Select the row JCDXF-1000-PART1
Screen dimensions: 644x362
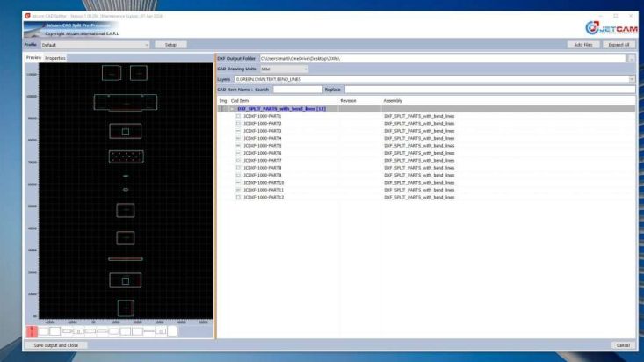(426, 116)
